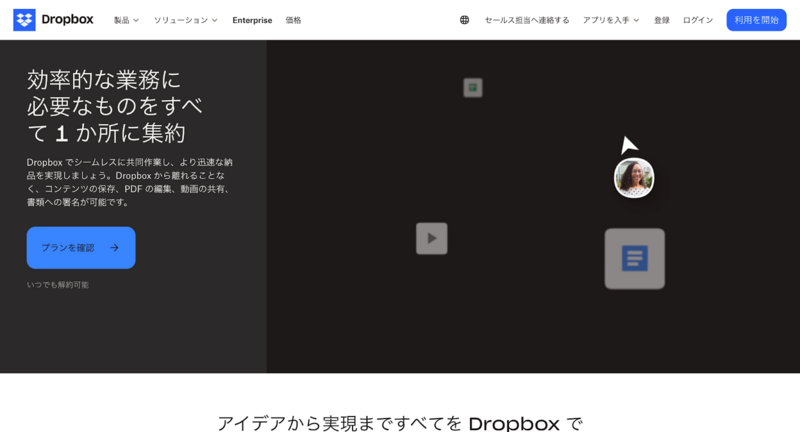This screenshot has width=800, height=432.
Task: Click the Dropbox logo icon
Action: click(x=24, y=20)
